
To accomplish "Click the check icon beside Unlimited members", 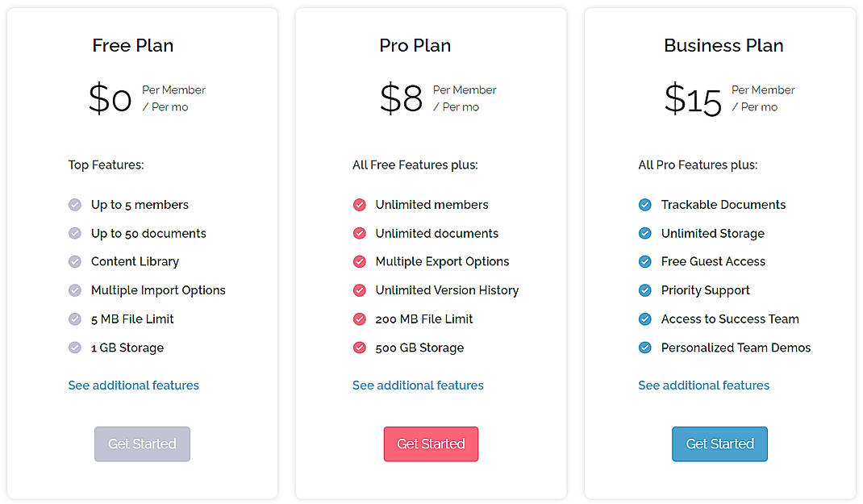I will point(359,205).
